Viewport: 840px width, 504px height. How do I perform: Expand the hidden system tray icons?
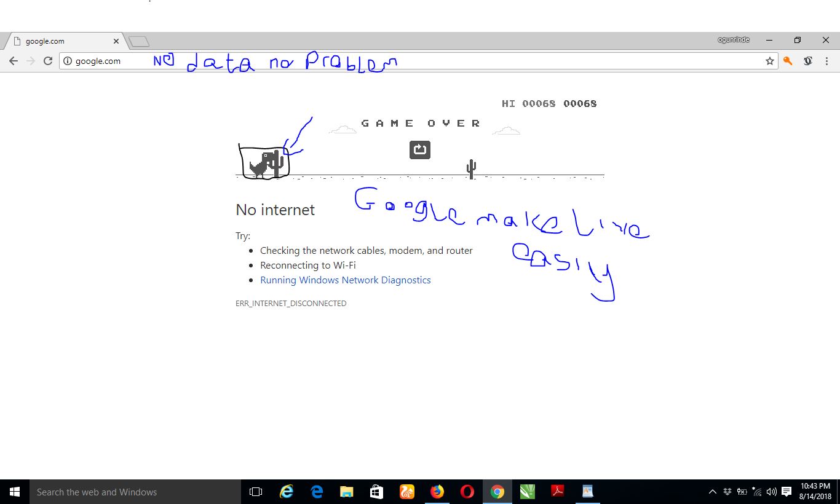pyautogui.click(x=713, y=492)
